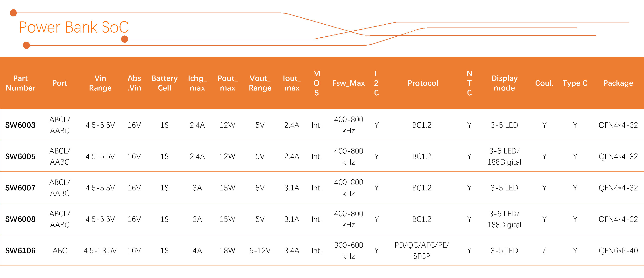
Task: Select the 5-12V Vout range cell
Action: (x=260, y=250)
